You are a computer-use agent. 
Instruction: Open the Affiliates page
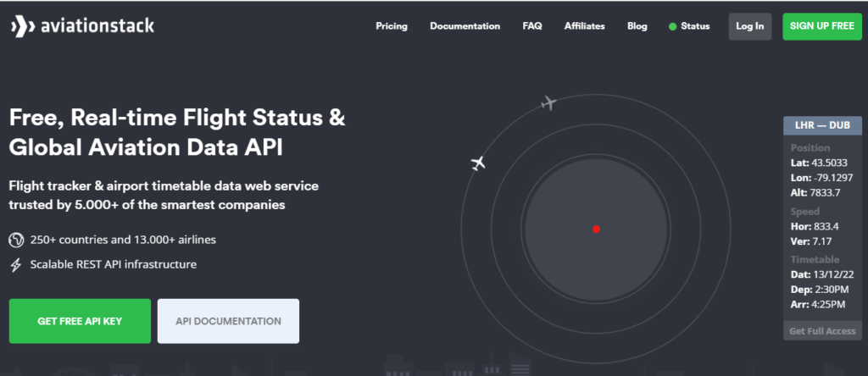pyautogui.click(x=585, y=26)
